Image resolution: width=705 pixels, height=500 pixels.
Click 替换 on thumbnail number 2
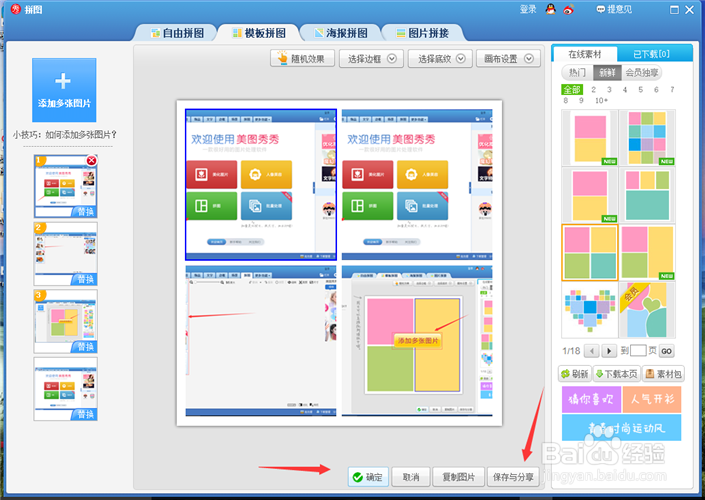[85, 279]
